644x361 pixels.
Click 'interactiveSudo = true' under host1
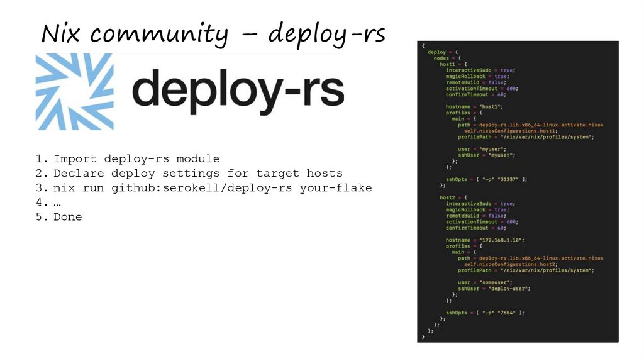point(480,70)
